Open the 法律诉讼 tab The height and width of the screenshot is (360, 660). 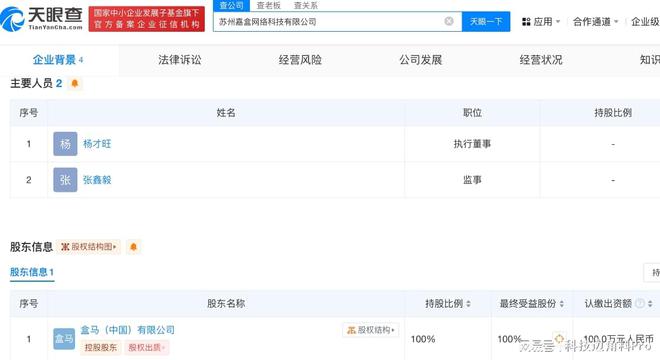click(180, 60)
